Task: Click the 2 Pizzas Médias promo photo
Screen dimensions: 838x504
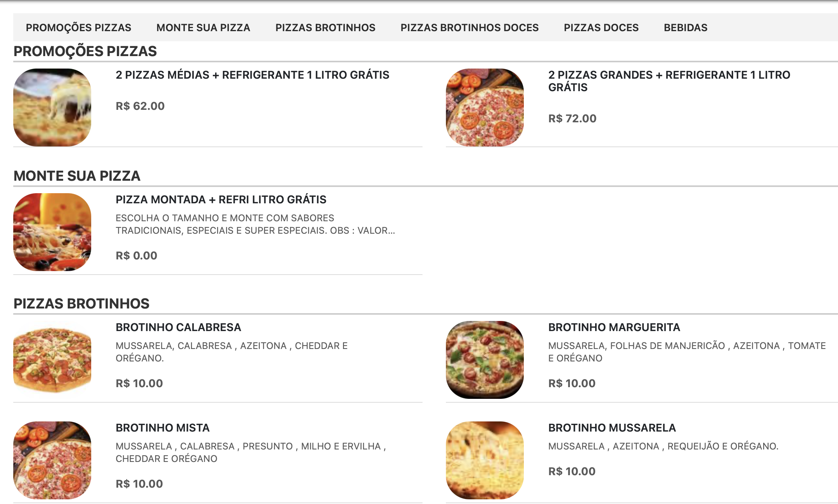Action: pos(52,107)
